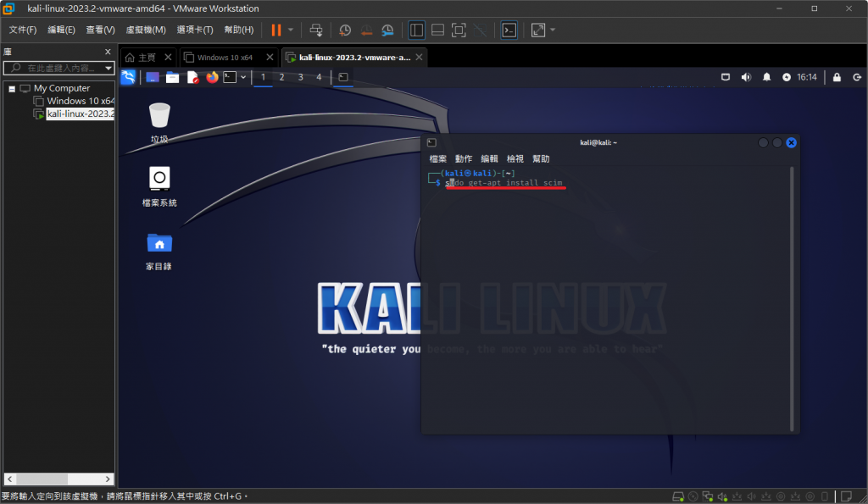Image resolution: width=868 pixels, height=504 pixels.
Task: Click the show desktop icon in Kali panel
Action: 153,77
